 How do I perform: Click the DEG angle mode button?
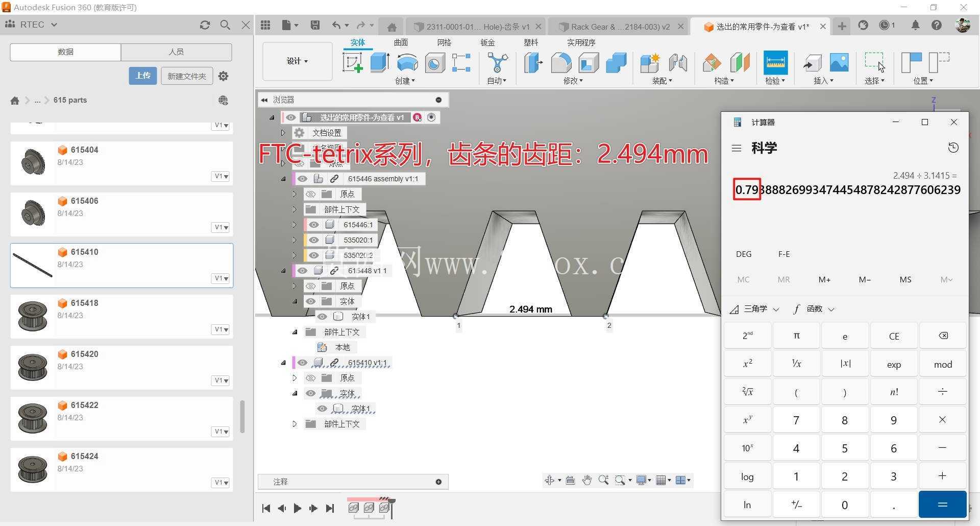point(744,254)
